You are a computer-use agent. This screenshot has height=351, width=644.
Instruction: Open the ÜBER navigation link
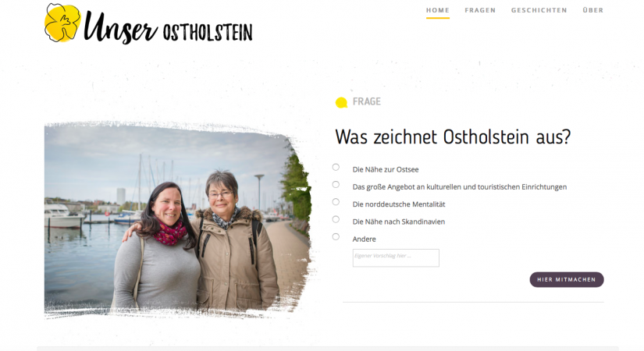593,10
